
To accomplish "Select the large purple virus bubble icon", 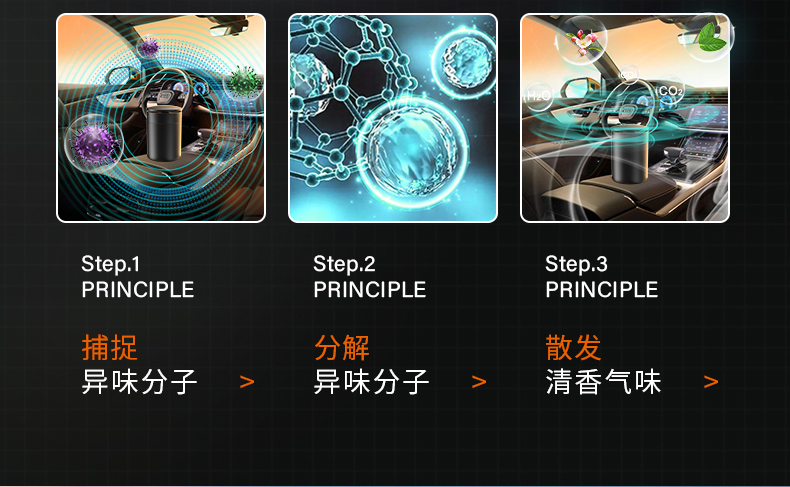I will [94, 144].
